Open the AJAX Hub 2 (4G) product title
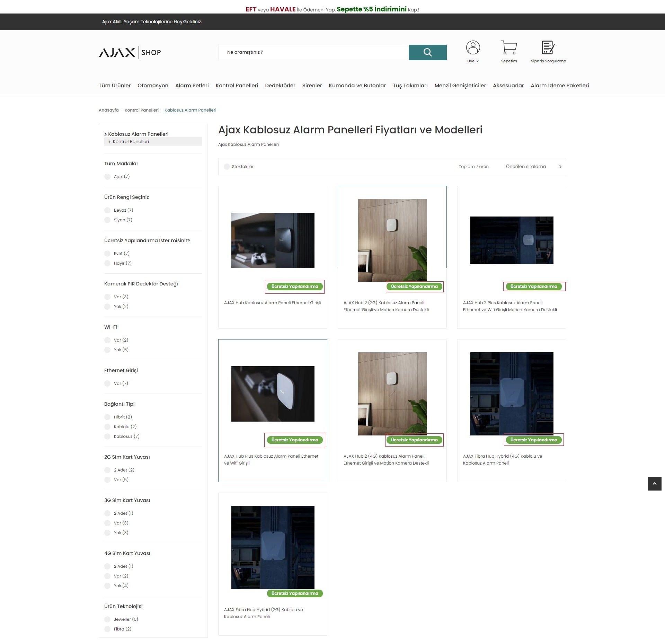 click(x=386, y=460)
